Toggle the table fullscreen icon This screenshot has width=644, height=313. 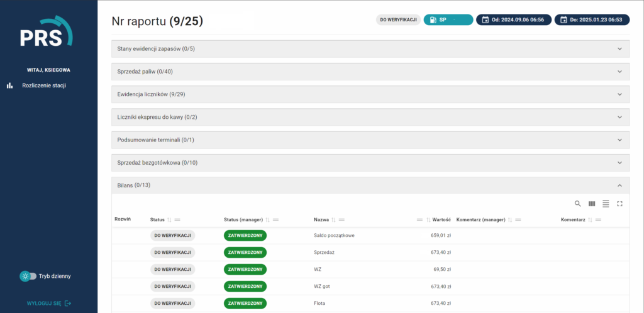tap(619, 204)
